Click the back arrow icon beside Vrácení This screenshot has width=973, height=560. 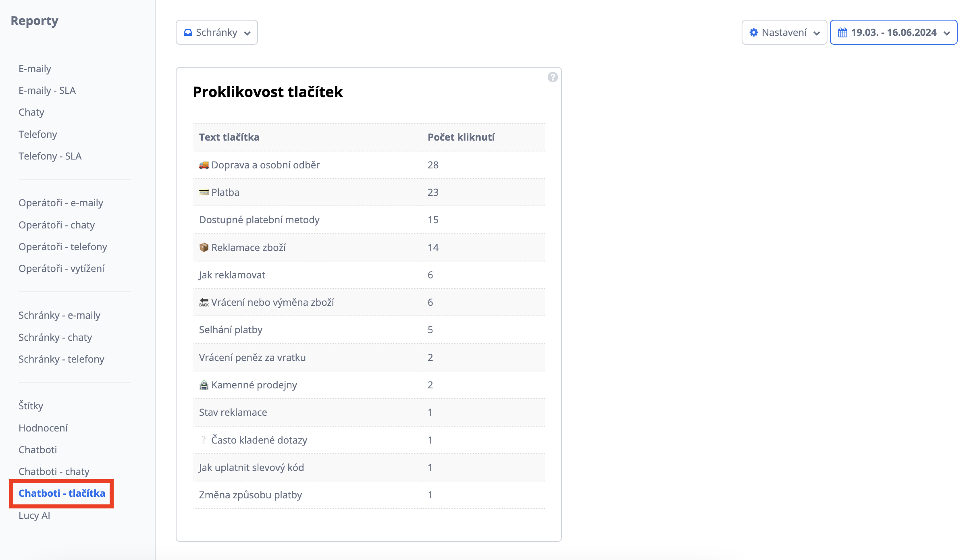tap(204, 303)
